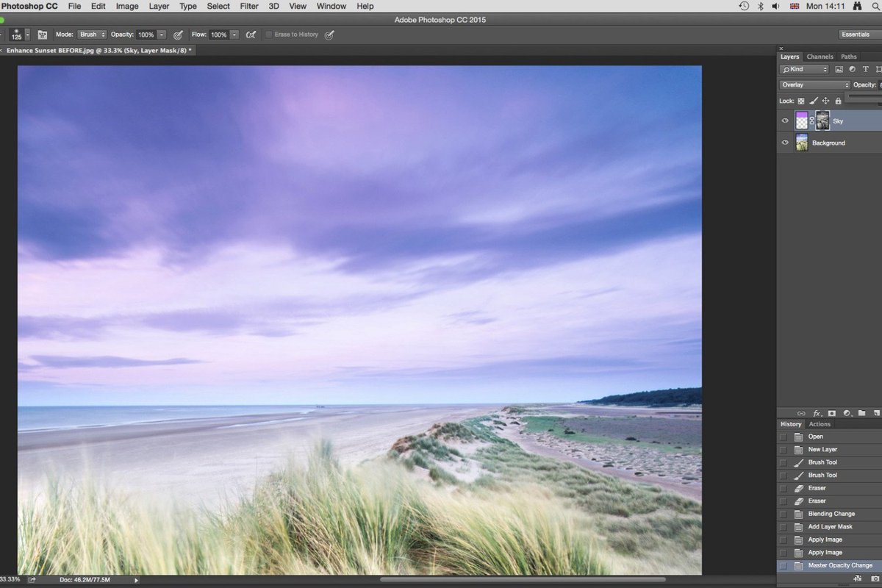This screenshot has width=882, height=588.
Task: Switch to the Channels tab
Action: tap(820, 57)
